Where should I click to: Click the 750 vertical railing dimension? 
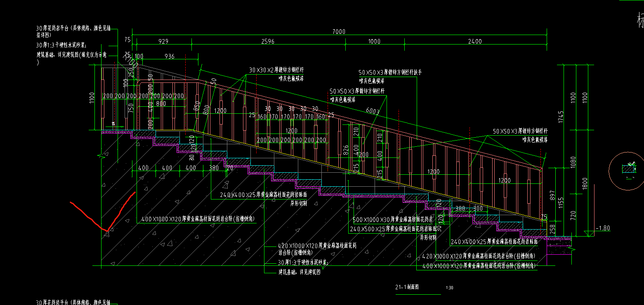[131, 108]
